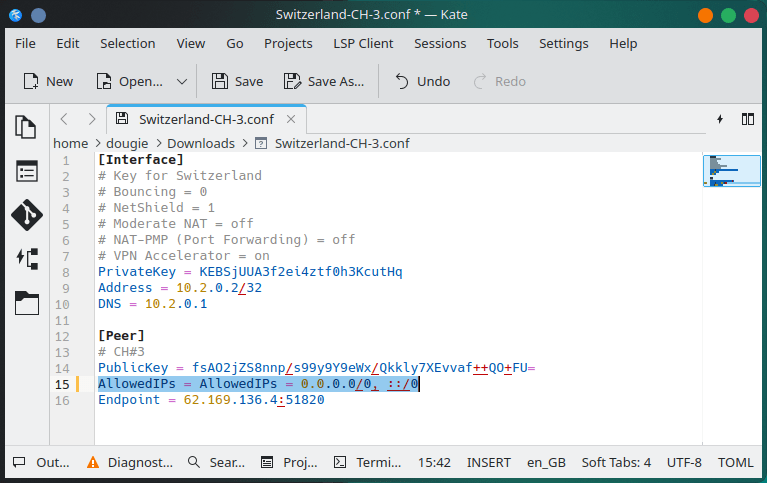Open the File menu

tap(25, 44)
